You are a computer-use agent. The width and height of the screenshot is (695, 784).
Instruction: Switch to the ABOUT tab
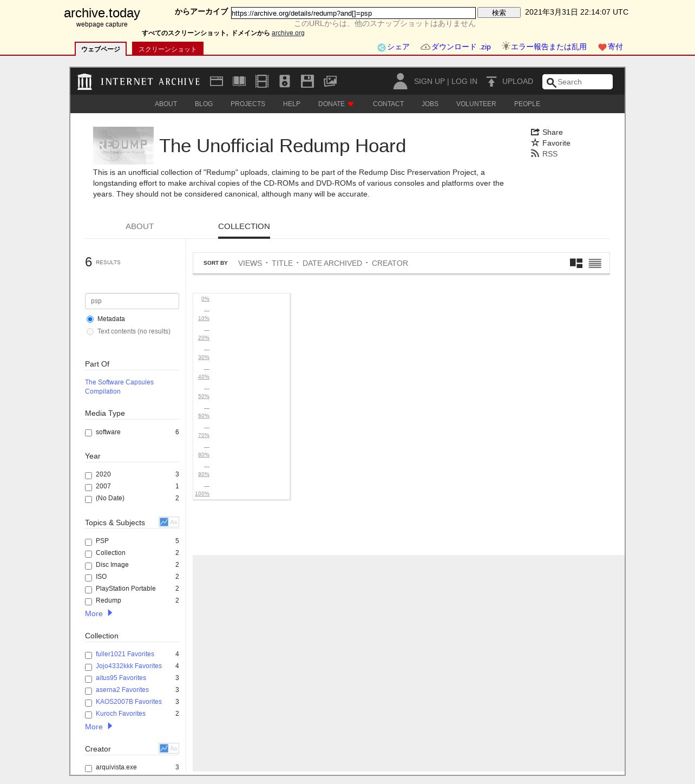click(140, 226)
